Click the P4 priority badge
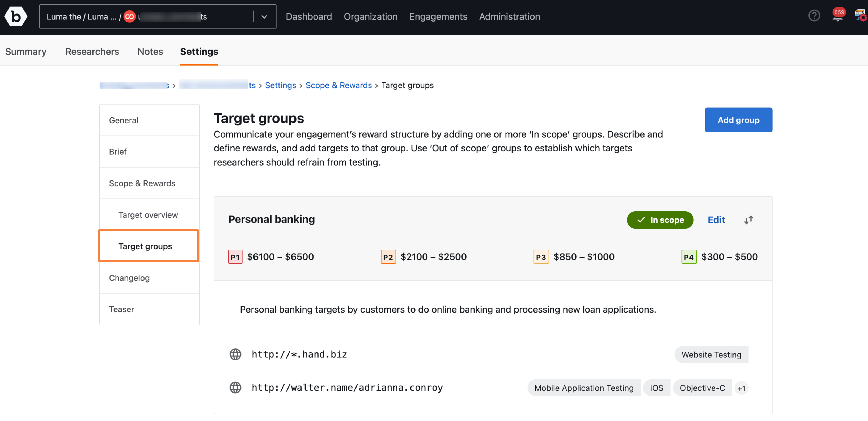Screen dimensions: 868x421 click(689, 257)
